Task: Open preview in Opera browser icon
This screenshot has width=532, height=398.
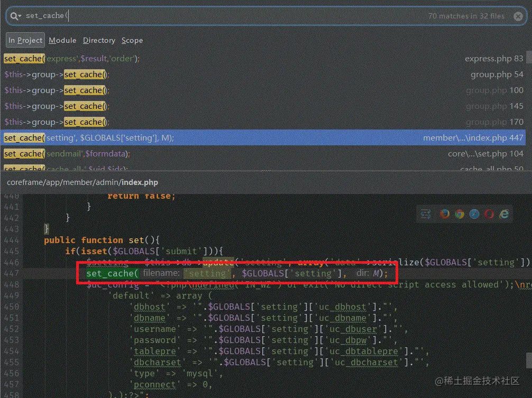Action: point(489,214)
